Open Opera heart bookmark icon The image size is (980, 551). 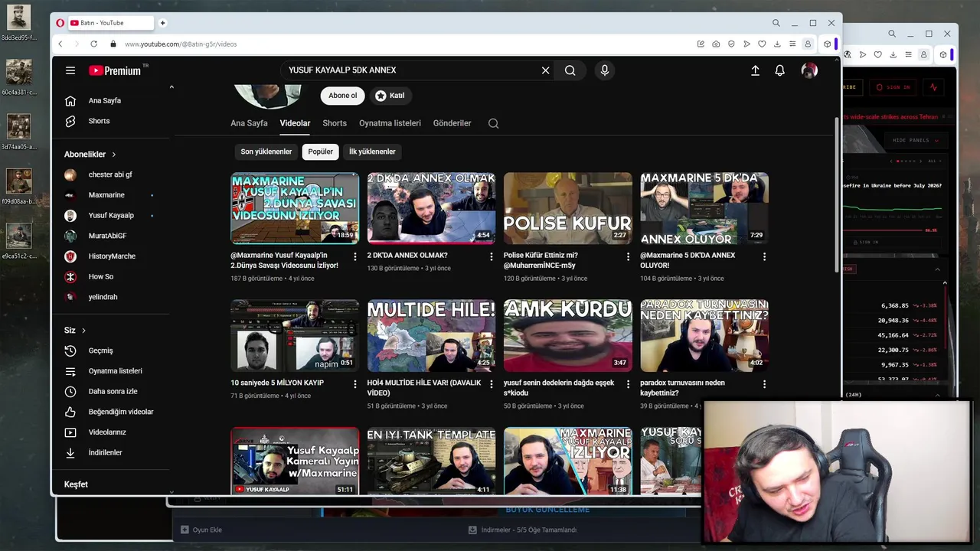(x=762, y=44)
